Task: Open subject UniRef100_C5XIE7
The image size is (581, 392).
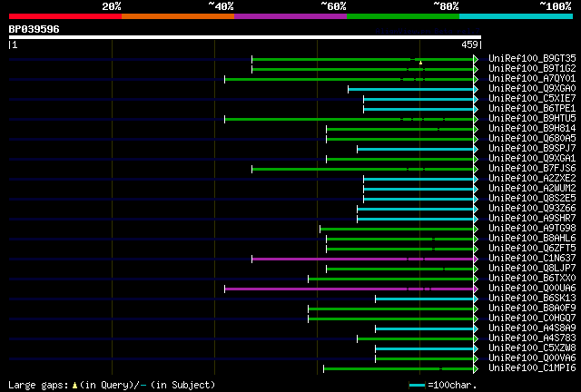Action: (x=532, y=98)
